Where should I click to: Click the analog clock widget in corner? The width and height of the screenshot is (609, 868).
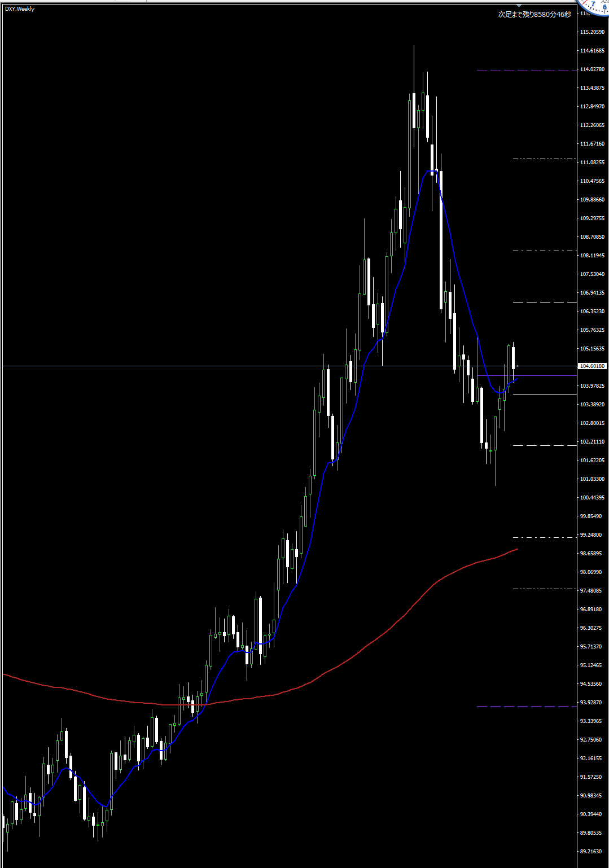(x=594, y=6)
